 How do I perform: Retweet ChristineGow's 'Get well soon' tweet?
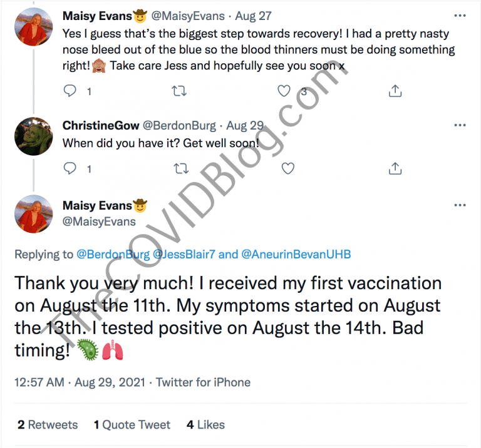pos(180,168)
